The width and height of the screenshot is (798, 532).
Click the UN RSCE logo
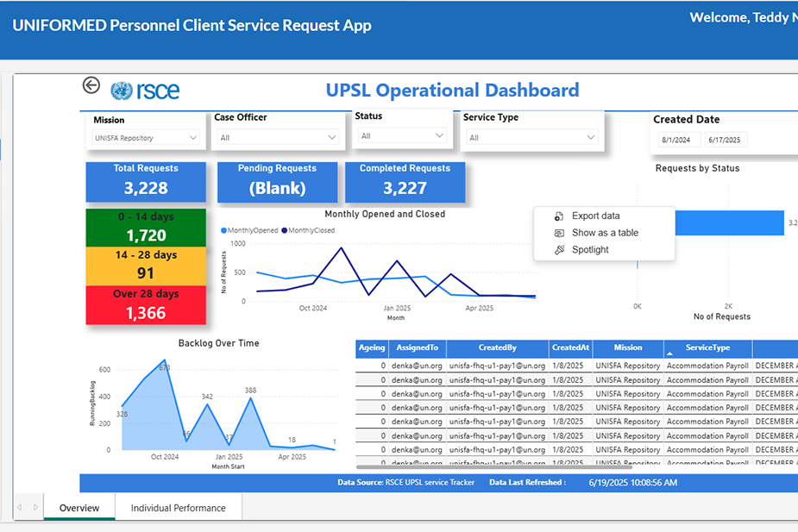coord(145,90)
